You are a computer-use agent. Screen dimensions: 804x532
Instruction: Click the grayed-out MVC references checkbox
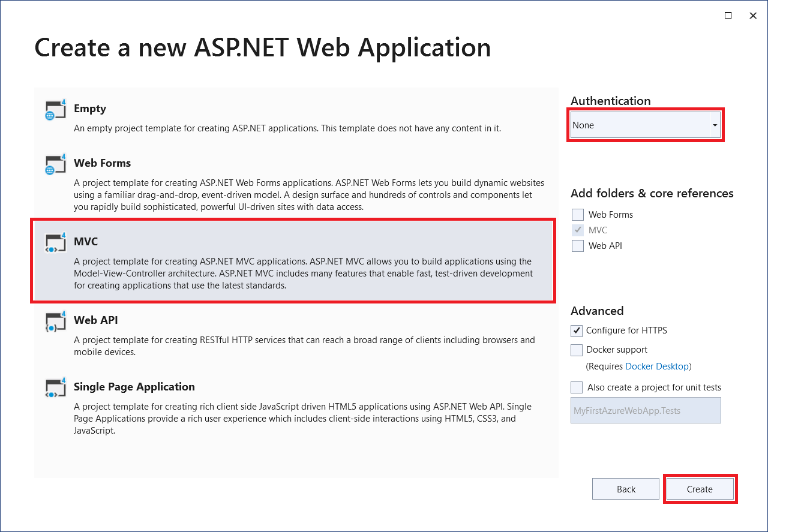pyautogui.click(x=578, y=230)
